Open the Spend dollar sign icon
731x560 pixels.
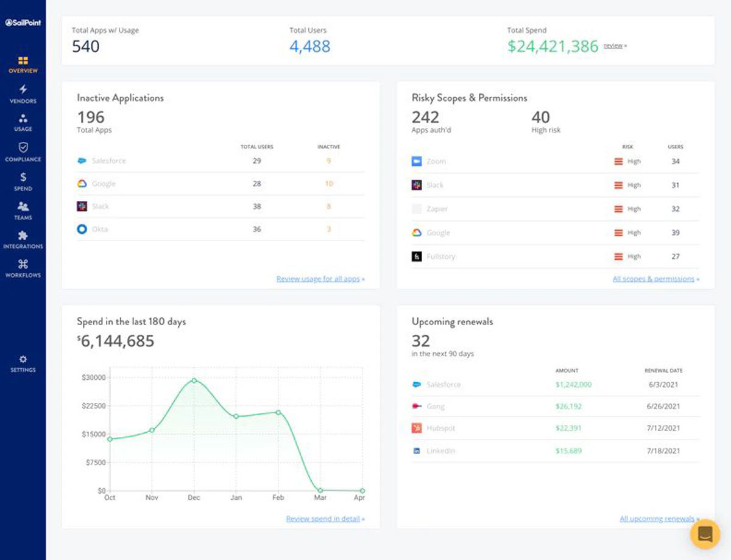click(x=23, y=177)
